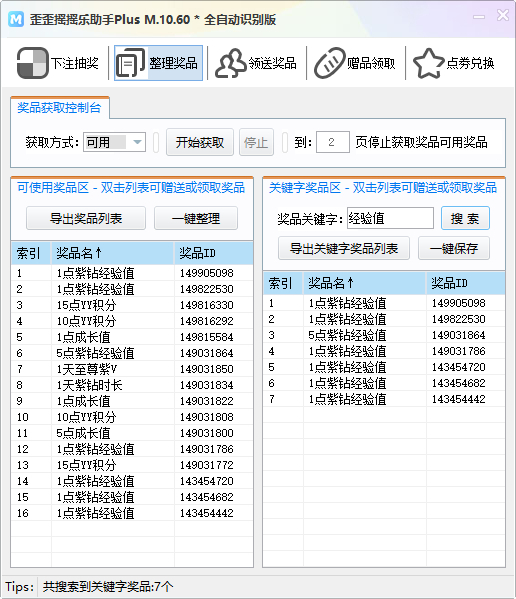Click keyword list 奖品ID column header
Screen dimensions: 516x599
tap(466, 283)
